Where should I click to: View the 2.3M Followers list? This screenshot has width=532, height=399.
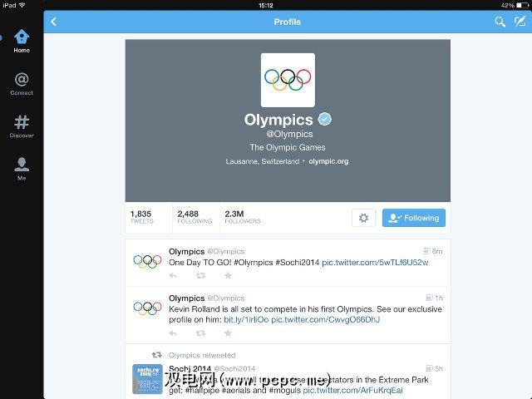(242, 217)
